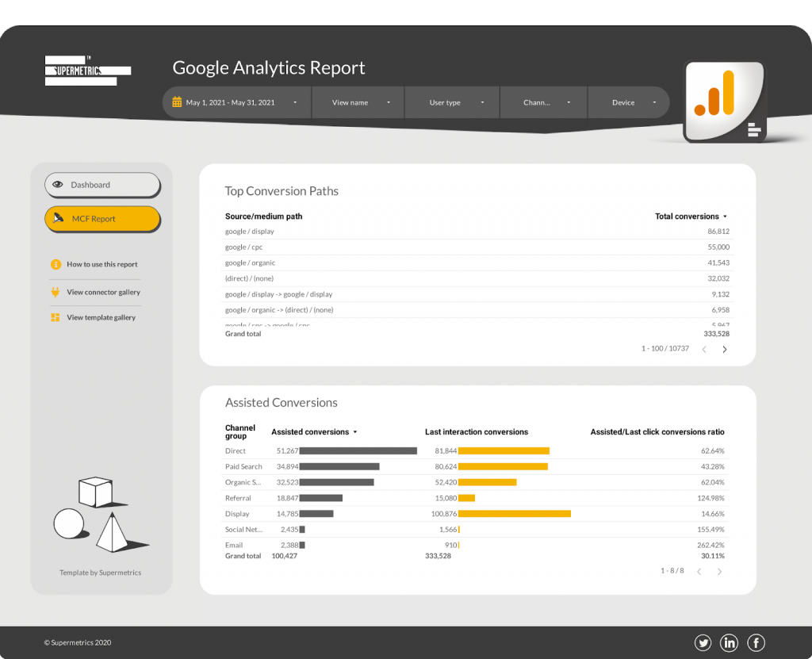
Task: Click the Display last interaction yellow bar
Action: [x=514, y=514]
